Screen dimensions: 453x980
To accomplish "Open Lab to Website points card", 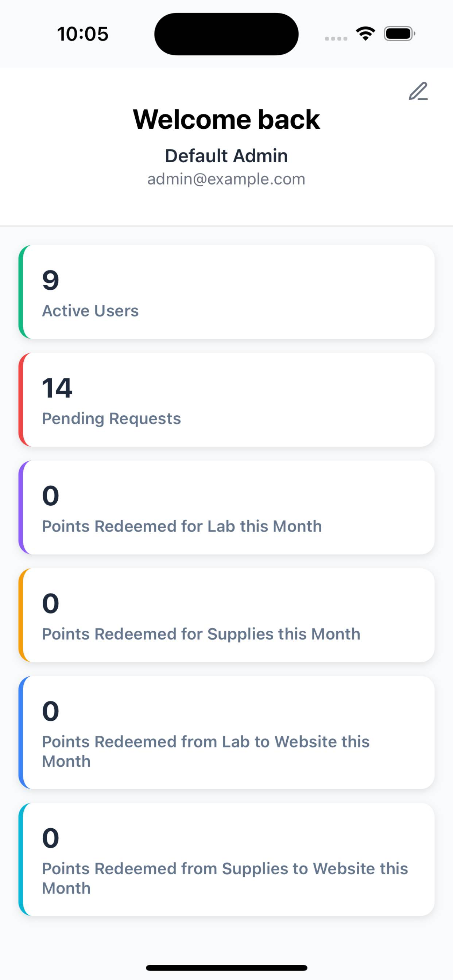I will 226,732.
